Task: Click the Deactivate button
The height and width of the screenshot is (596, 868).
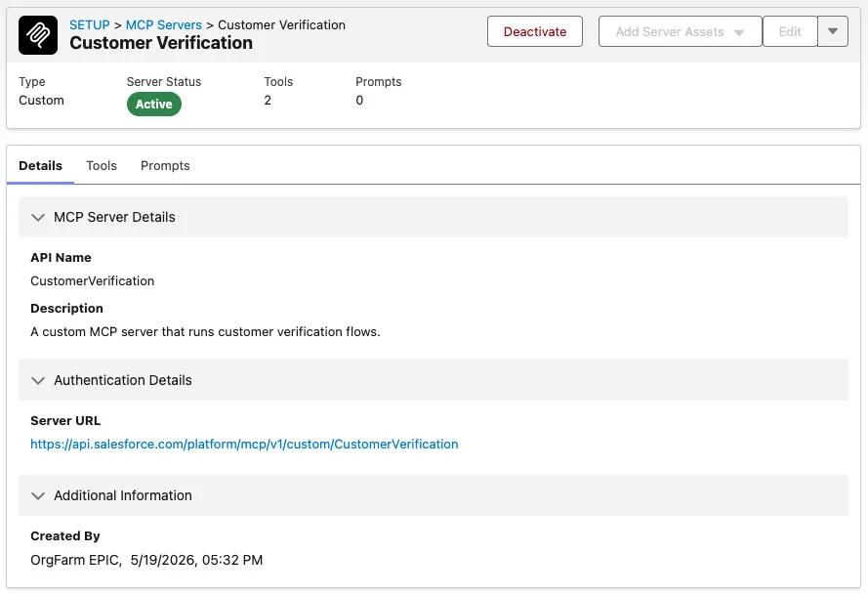Action: tap(535, 31)
